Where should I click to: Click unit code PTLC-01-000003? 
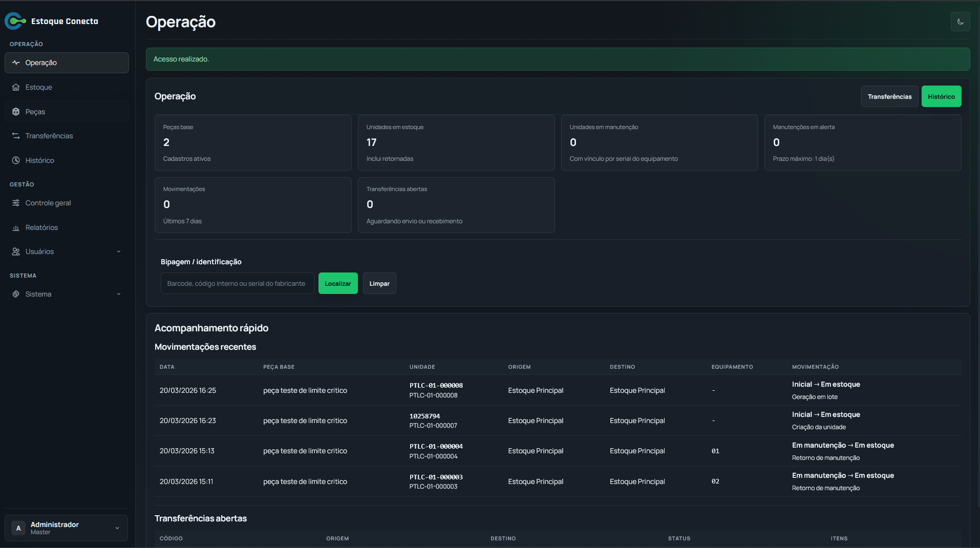(436, 477)
